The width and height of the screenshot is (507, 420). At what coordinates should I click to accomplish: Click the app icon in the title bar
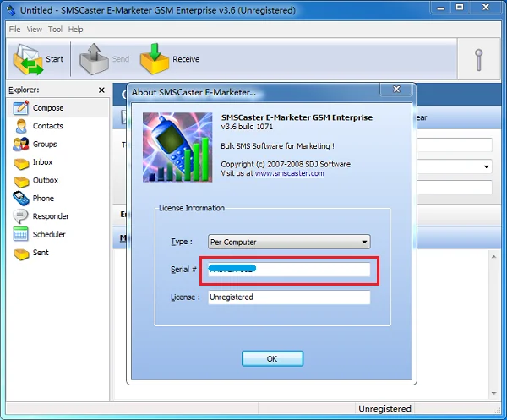[x=11, y=10]
